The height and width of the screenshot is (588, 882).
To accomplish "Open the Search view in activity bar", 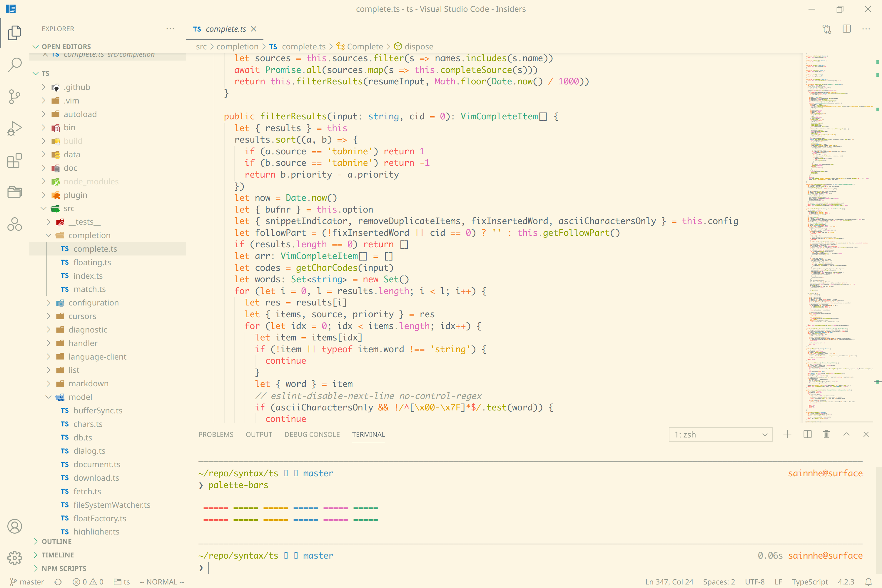I will click(x=15, y=64).
